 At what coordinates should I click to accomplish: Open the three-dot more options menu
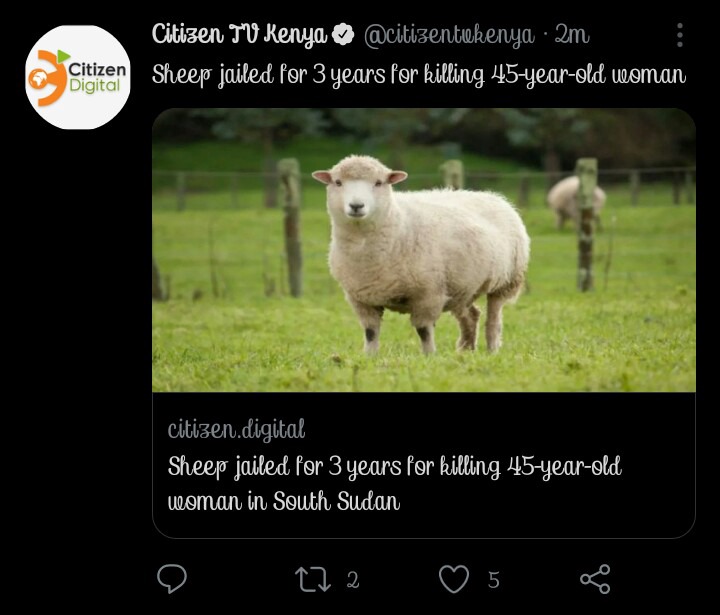680,35
